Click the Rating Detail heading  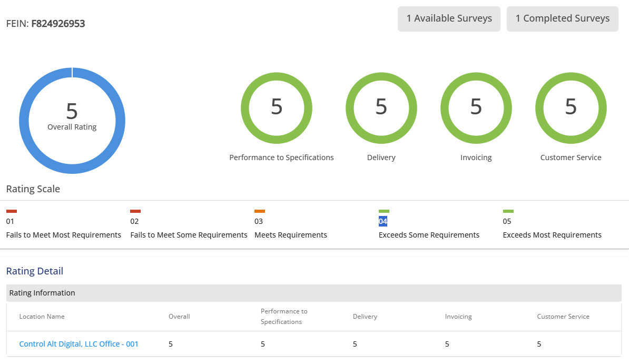coord(35,271)
